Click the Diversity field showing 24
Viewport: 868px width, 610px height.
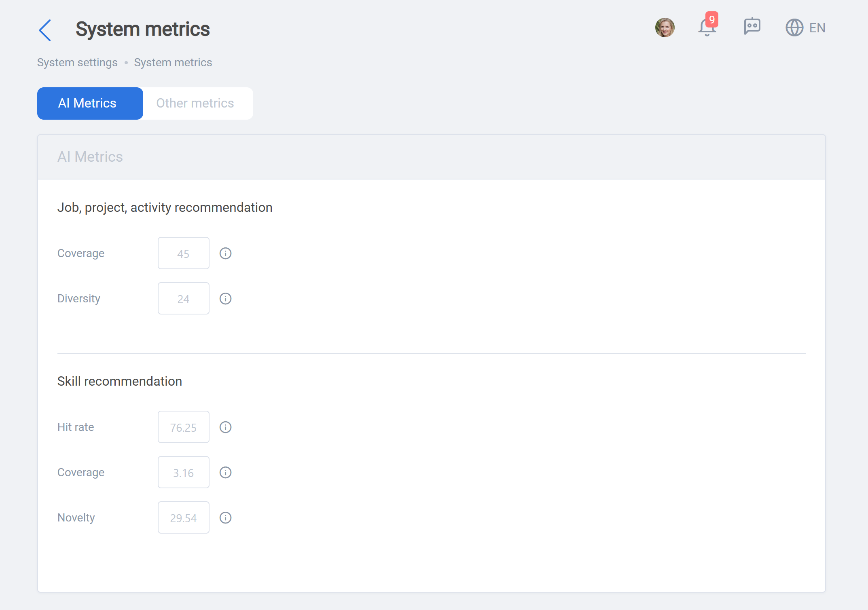[184, 298]
